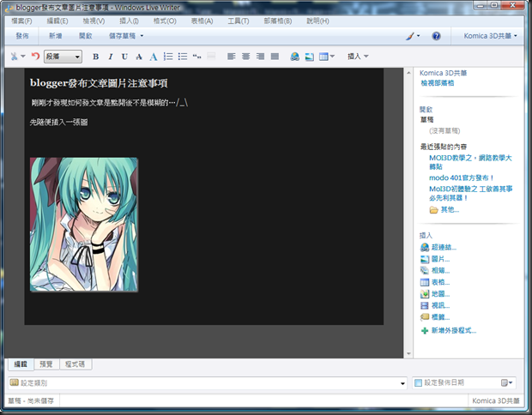
Task: Open the 其他 folder icon
Action: (433, 210)
